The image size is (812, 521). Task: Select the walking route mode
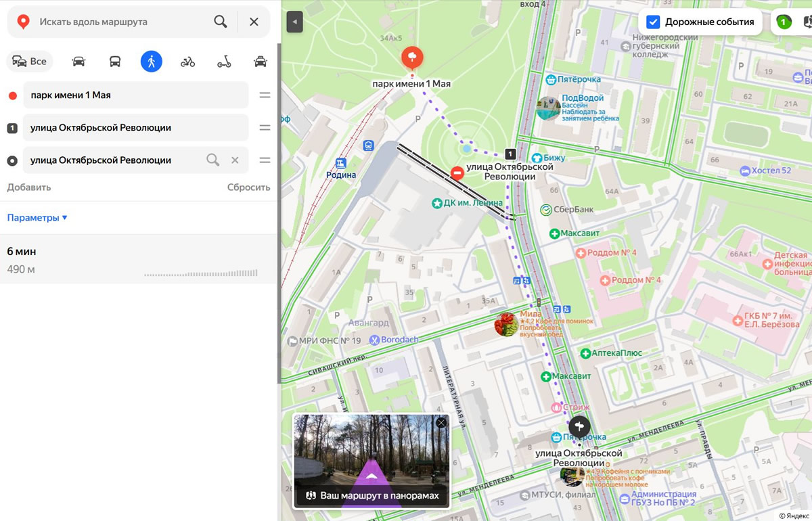tap(151, 62)
